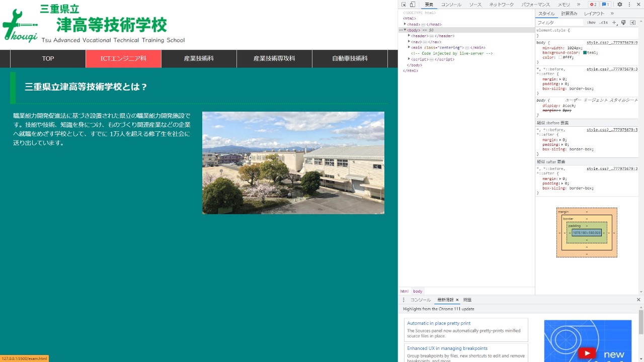Click the styles フィルタ input field
644x362 pixels.
(558, 23)
